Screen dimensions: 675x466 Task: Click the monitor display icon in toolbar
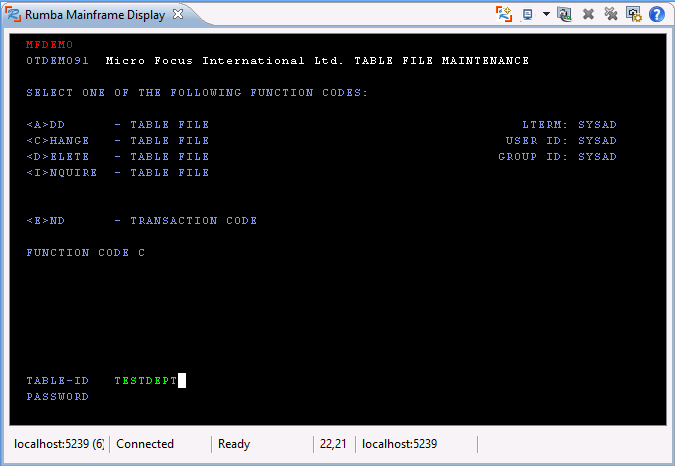click(x=527, y=14)
